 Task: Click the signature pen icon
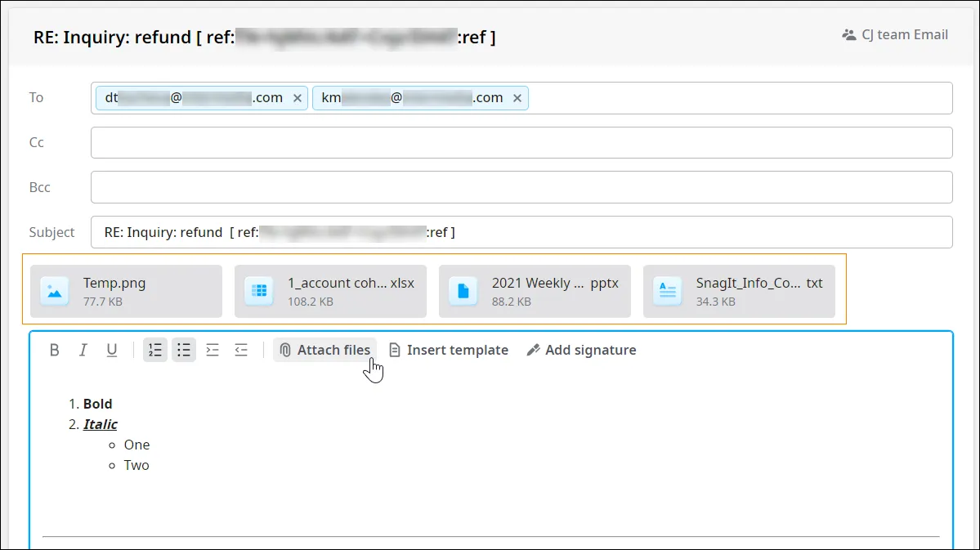[533, 350]
